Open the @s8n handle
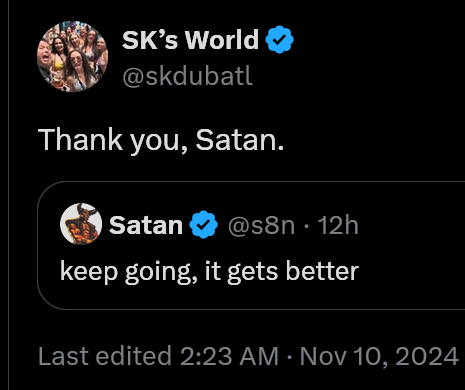This screenshot has height=390, width=465. tap(261, 226)
